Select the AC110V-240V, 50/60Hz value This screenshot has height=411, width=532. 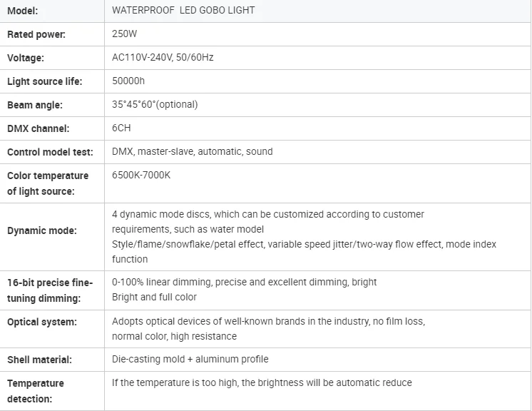[163, 57]
